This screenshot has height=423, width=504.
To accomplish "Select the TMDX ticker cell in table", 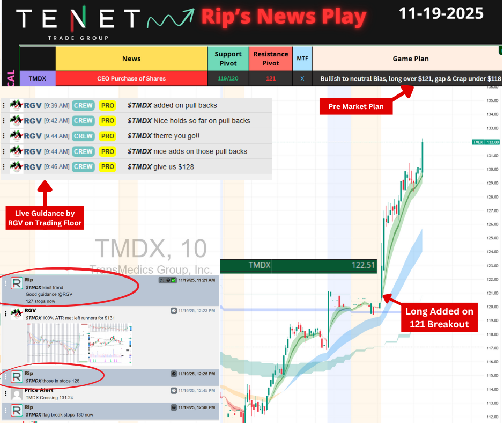I will pyautogui.click(x=38, y=78).
